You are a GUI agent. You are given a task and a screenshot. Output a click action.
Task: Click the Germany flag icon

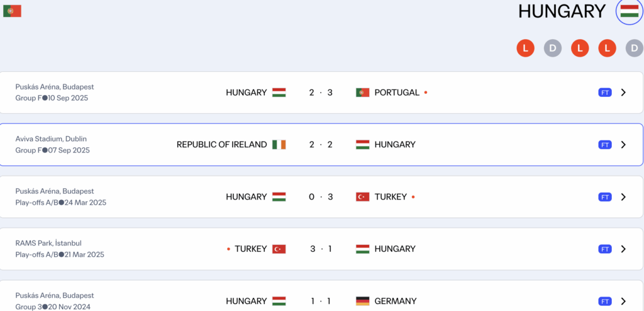pos(362,302)
